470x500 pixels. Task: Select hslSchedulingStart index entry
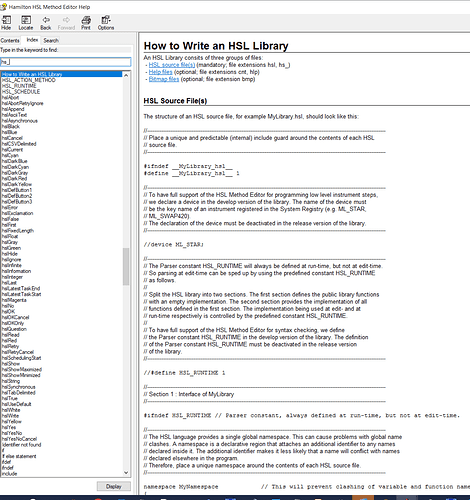coord(21,358)
